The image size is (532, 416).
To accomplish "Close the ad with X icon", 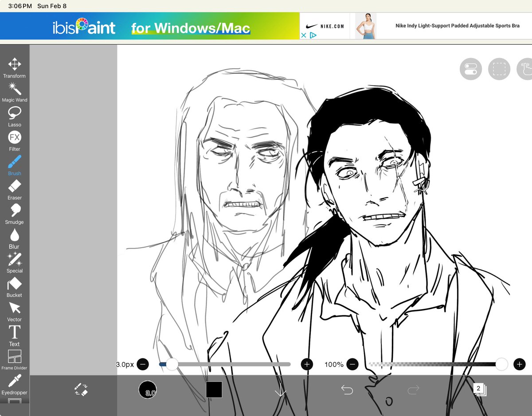I will (x=304, y=35).
